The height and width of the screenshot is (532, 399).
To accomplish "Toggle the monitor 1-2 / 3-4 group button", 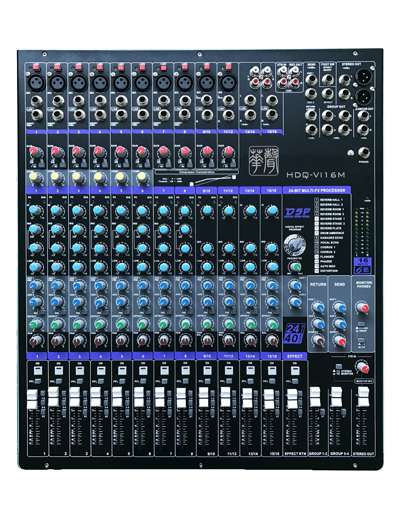I will tap(361, 340).
